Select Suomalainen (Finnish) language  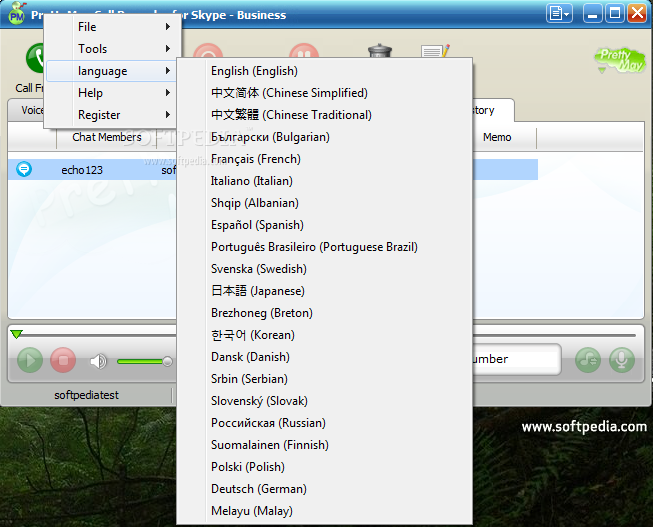[325, 445]
